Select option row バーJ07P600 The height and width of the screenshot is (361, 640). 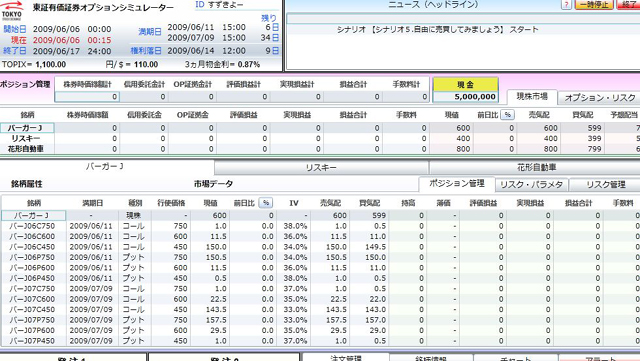(320, 330)
